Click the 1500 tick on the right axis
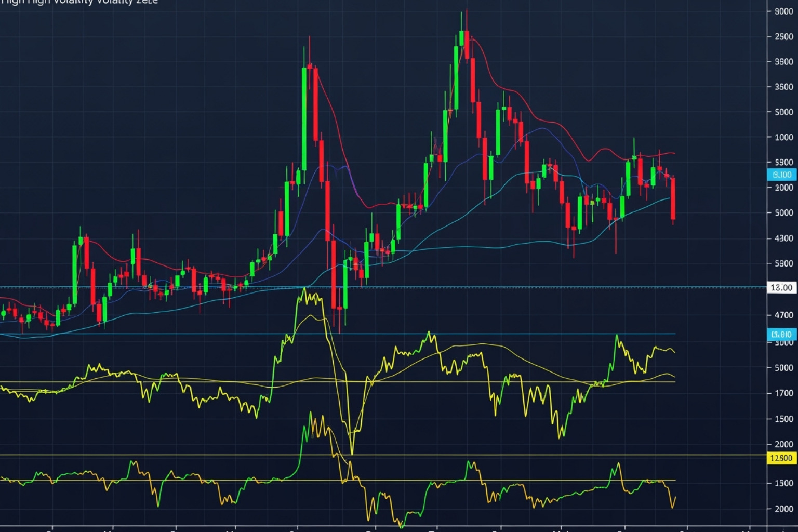Screen dimensions: 798x532 coord(783,419)
